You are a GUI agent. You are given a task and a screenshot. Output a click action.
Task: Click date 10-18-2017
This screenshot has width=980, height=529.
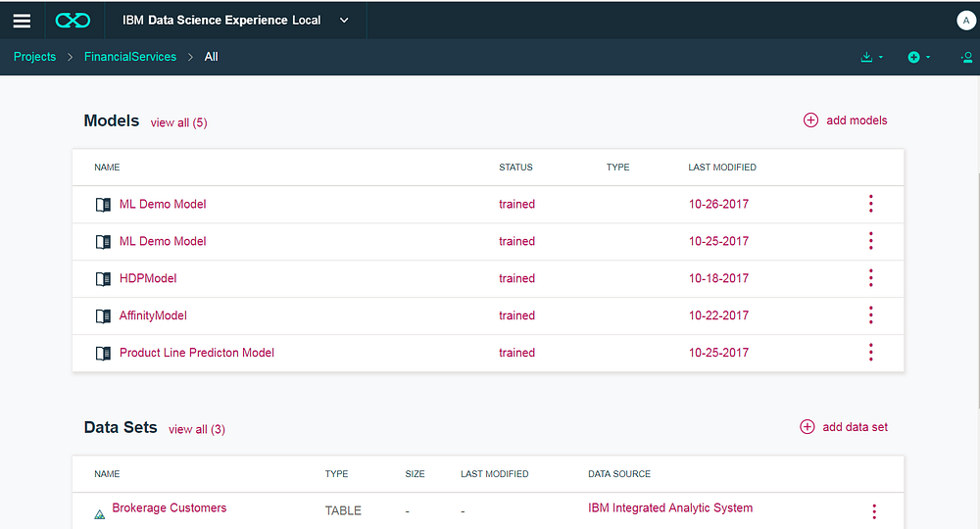[x=718, y=278]
